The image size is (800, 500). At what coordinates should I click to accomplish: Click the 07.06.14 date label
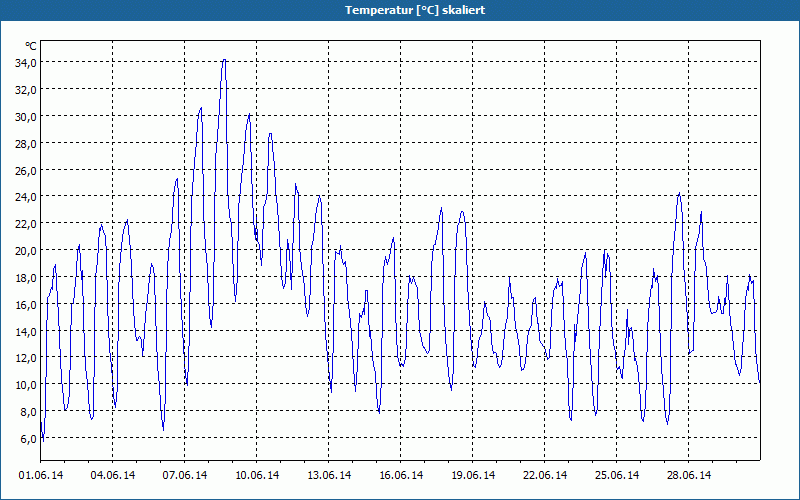coord(185,475)
